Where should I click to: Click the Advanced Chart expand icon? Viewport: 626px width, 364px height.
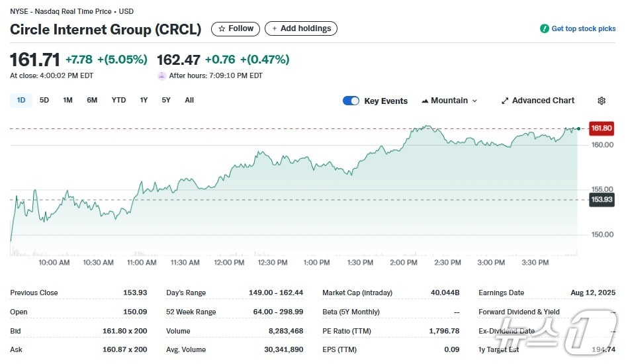[x=506, y=101]
